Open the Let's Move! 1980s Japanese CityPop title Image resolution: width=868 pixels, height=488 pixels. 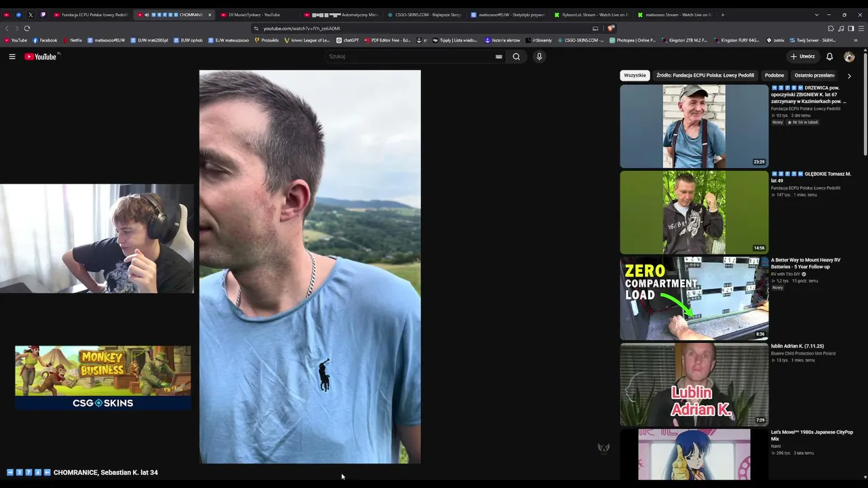pyautogui.click(x=812, y=436)
